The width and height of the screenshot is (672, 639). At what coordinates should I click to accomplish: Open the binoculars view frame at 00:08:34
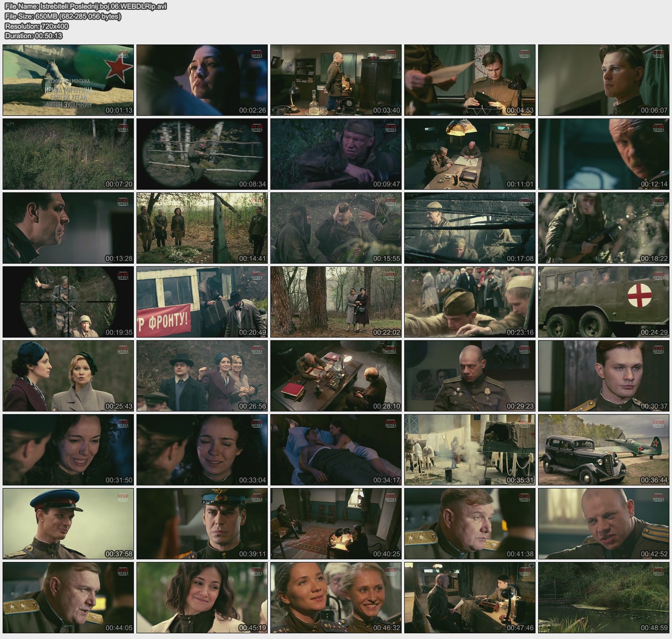pyautogui.click(x=202, y=154)
